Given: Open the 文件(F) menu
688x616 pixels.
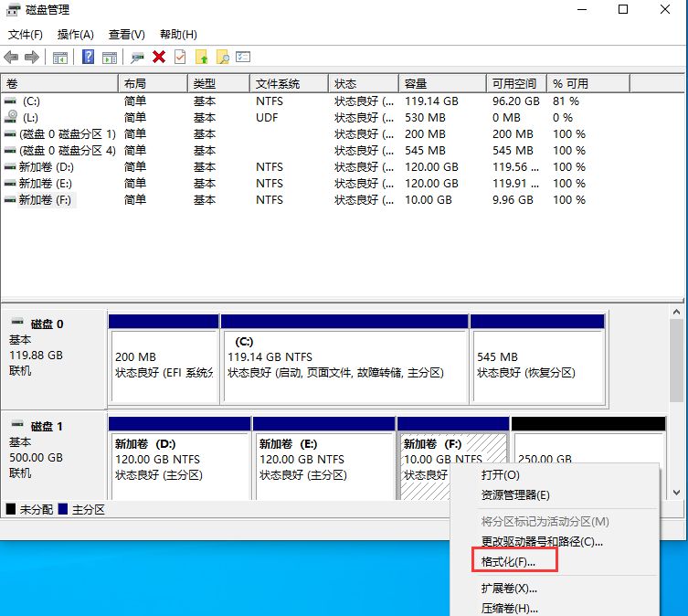Looking at the screenshot, I should tap(26, 35).
